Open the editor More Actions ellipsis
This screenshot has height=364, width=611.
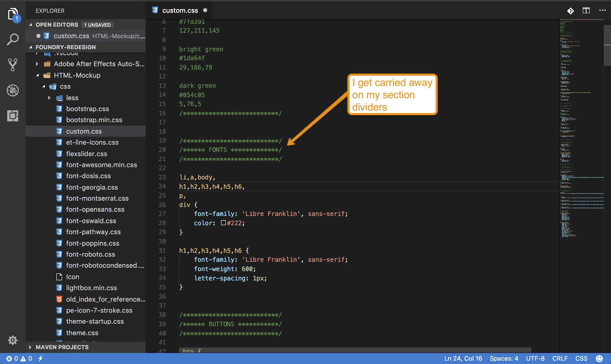click(602, 11)
